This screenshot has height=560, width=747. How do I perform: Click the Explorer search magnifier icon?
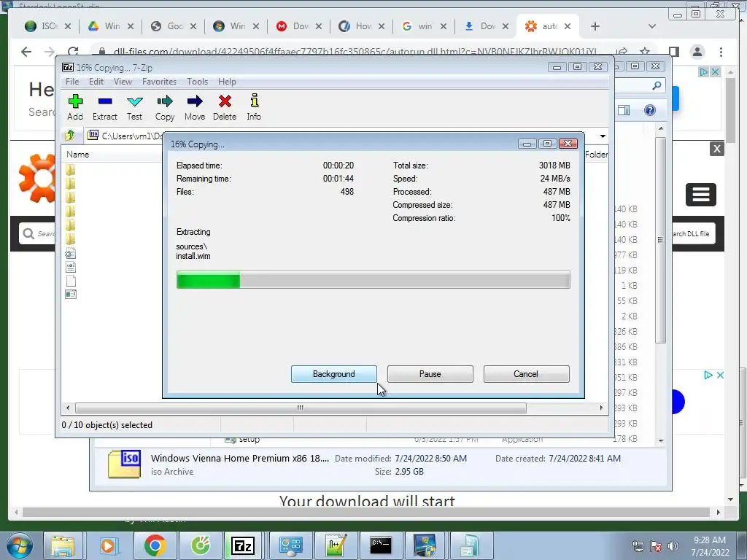(x=657, y=86)
